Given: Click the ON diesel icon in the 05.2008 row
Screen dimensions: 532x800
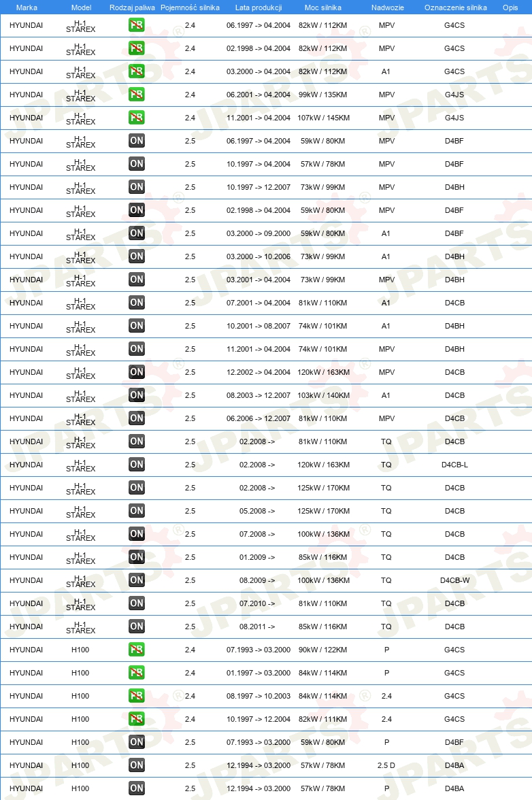Looking at the screenshot, I should pos(136,511).
